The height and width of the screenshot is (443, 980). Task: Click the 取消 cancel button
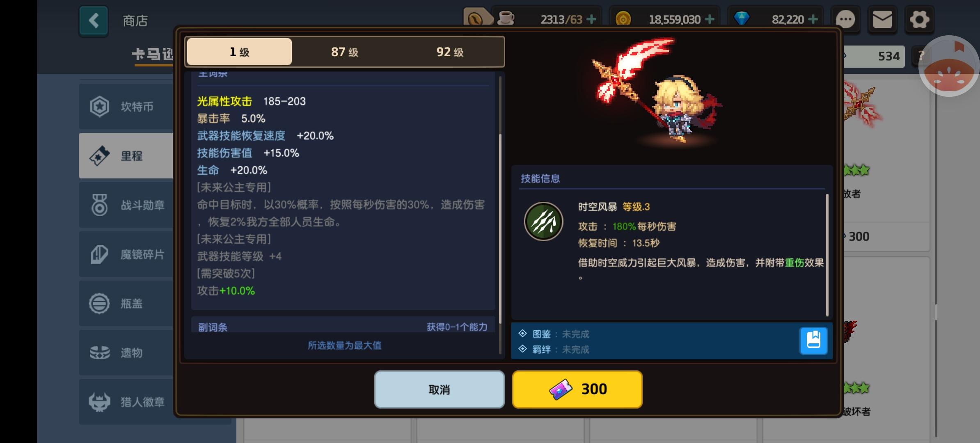pyautogui.click(x=439, y=389)
